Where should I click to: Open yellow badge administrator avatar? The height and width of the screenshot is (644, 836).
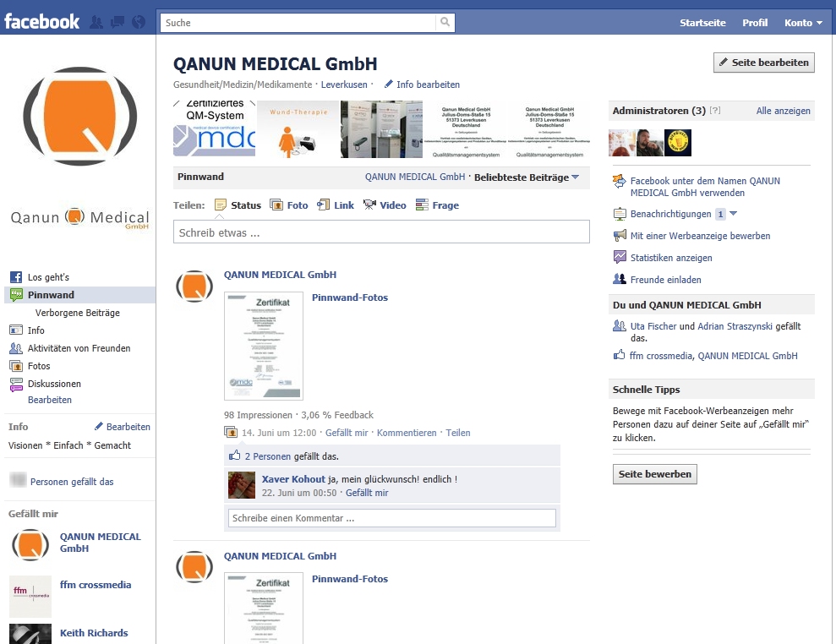click(677, 142)
